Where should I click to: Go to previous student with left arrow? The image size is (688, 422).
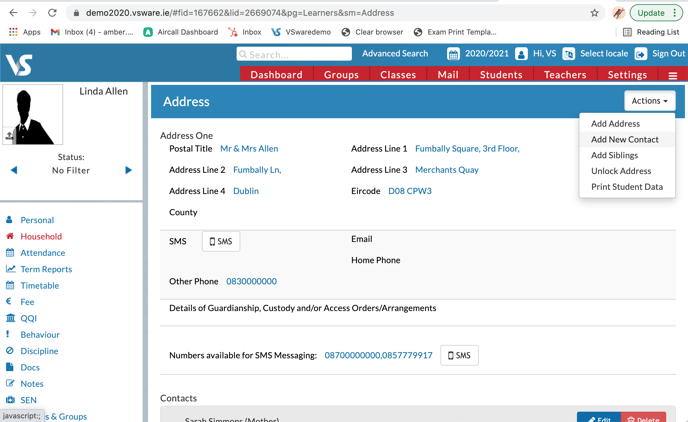click(x=14, y=170)
